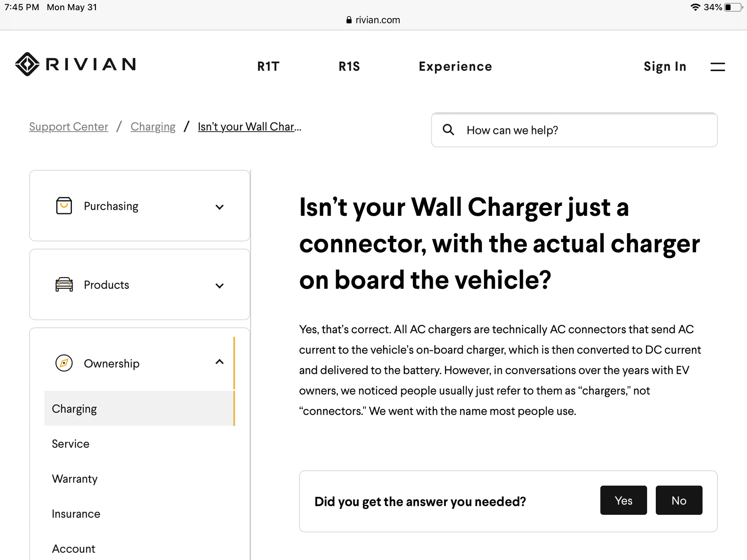The image size is (747, 560).
Task: Collapse the Ownership section chevron
Action: click(x=219, y=362)
